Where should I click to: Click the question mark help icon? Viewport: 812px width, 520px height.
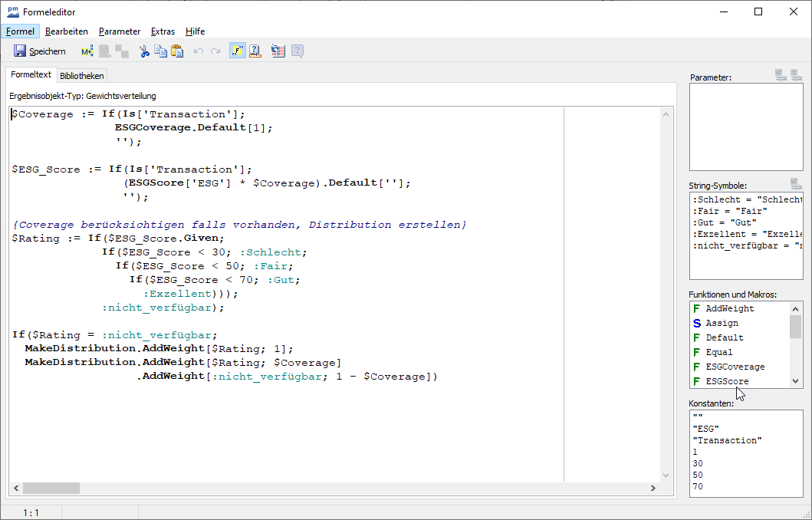click(x=255, y=51)
